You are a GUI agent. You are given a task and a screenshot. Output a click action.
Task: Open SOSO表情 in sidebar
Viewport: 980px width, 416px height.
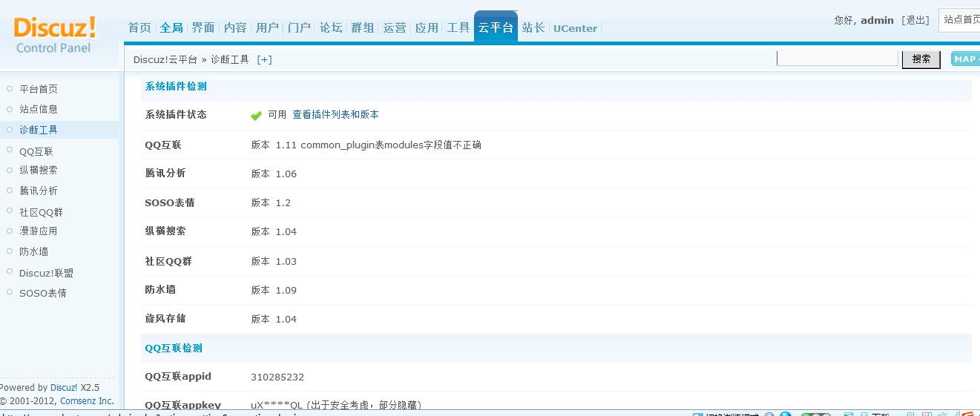[x=43, y=293]
